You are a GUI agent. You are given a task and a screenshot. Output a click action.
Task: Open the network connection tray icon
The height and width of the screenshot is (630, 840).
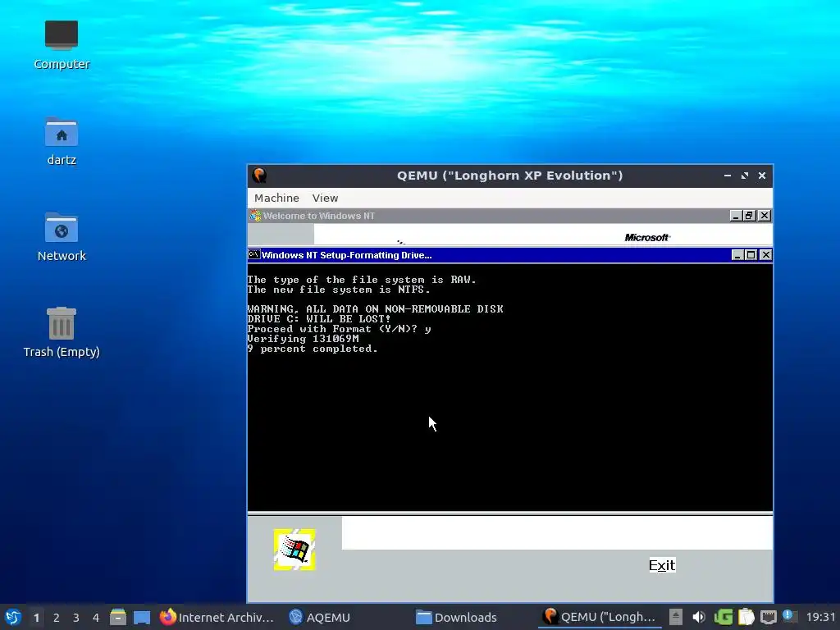tap(768, 617)
